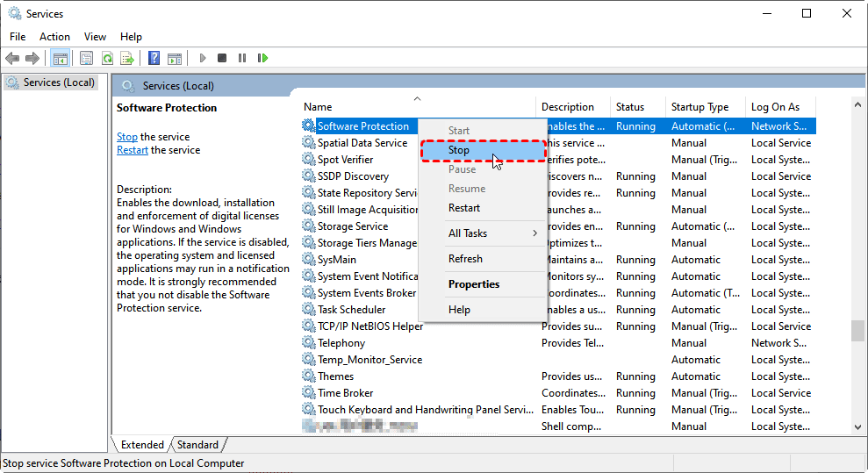
Task: Click the Restart Service toolbar icon
Action: 262,58
